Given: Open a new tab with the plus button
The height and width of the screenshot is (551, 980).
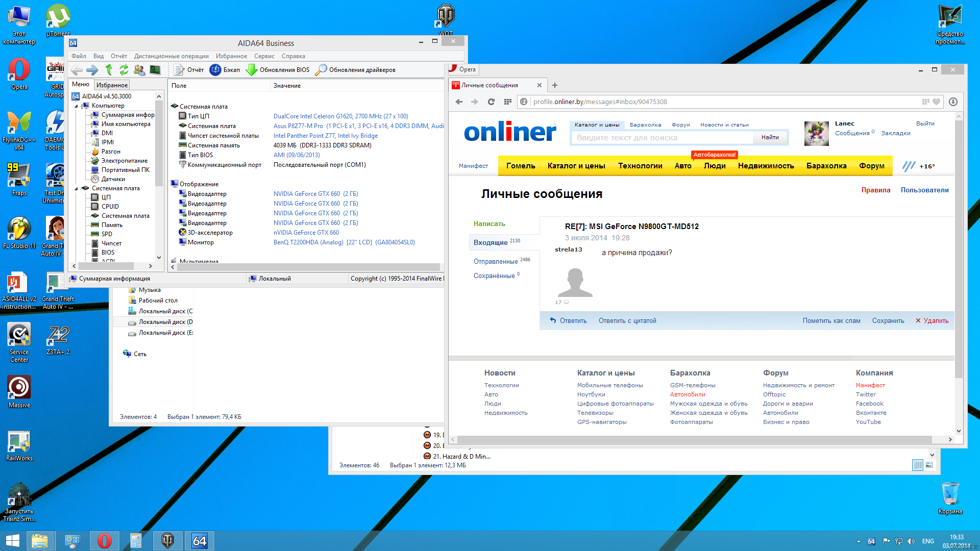Looking at the screenshot, I should tap(555, 85).
